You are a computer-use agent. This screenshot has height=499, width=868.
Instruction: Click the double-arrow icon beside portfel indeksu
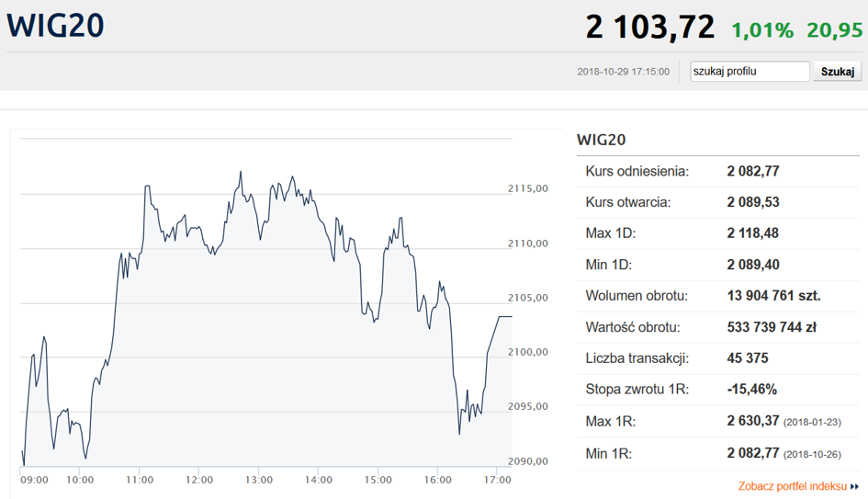[854, 486]
